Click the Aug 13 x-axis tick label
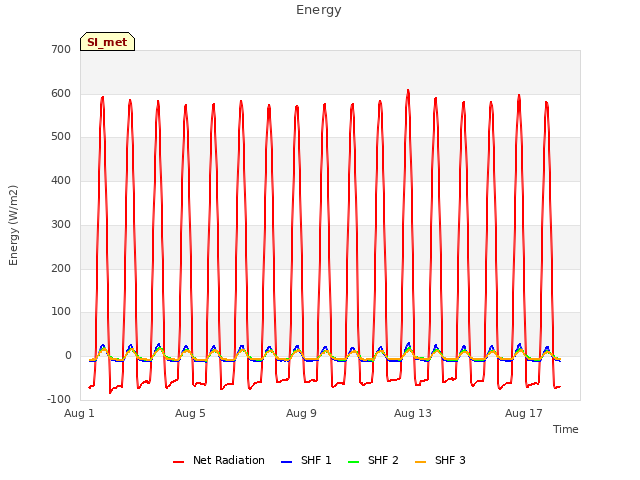Screen dimensions: 640x480 pyautogui.click(x=413, y=413)
